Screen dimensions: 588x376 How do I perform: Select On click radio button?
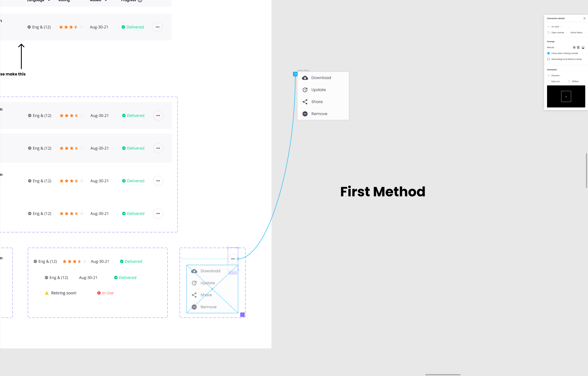[x=548, y=27]
